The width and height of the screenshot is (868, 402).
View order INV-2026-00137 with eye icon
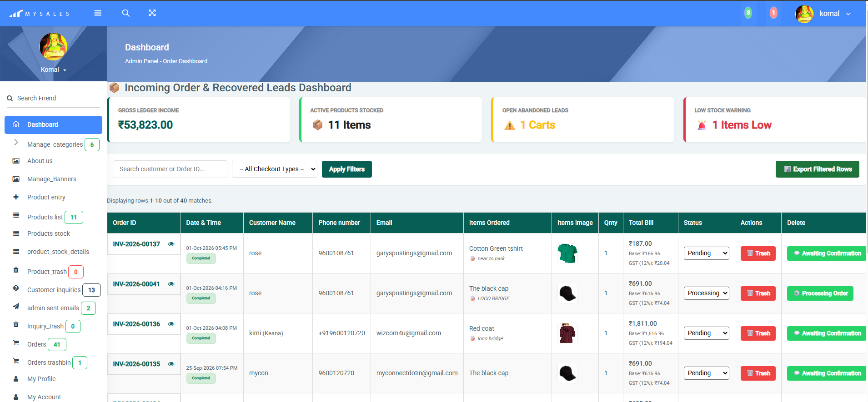[171, 244]
